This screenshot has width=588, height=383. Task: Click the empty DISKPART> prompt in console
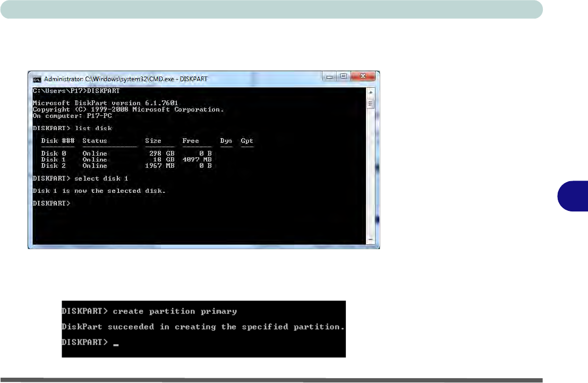point(52,203)
